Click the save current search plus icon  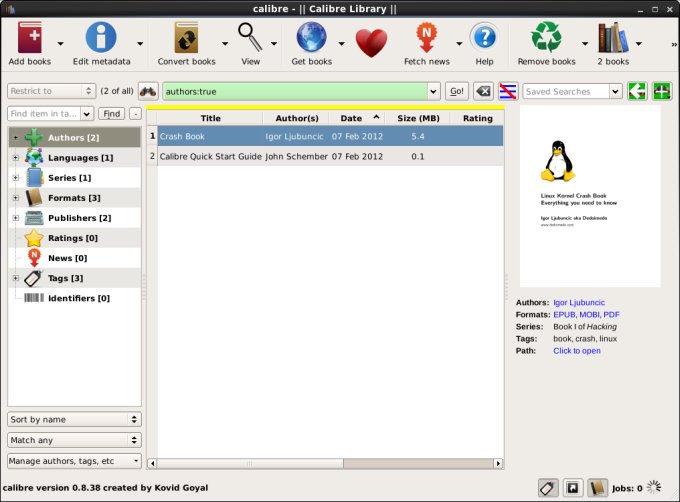click(662, 91)
